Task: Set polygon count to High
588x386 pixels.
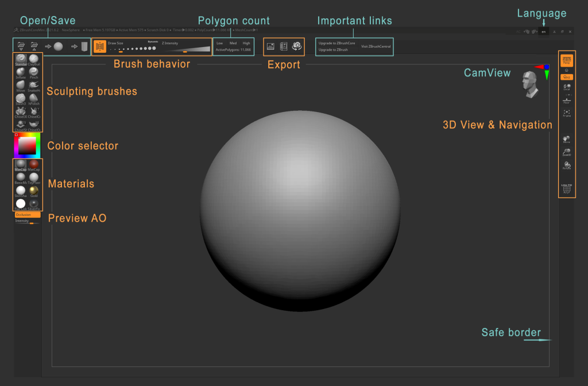Action: pyautogui.click(x=246, y=43)
